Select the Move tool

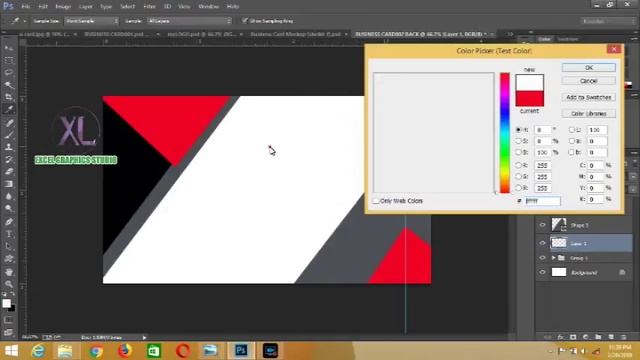point(9,48)
